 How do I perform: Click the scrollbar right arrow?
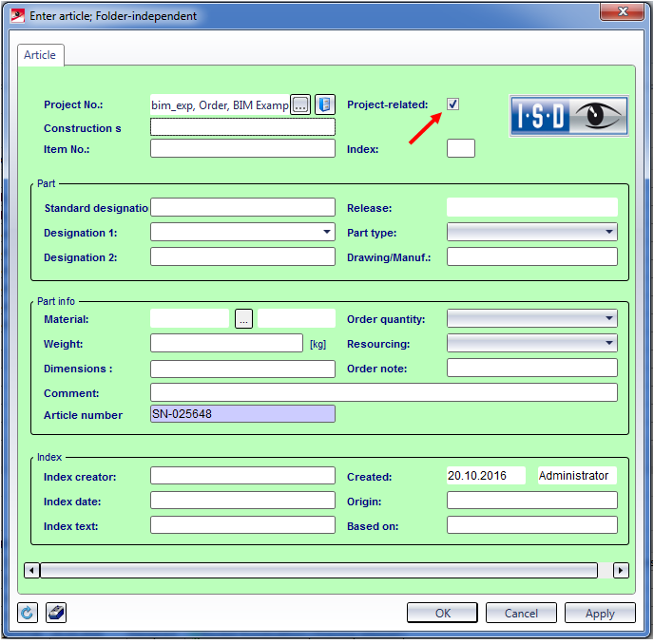pyautogui.click(x=621, y=570)
